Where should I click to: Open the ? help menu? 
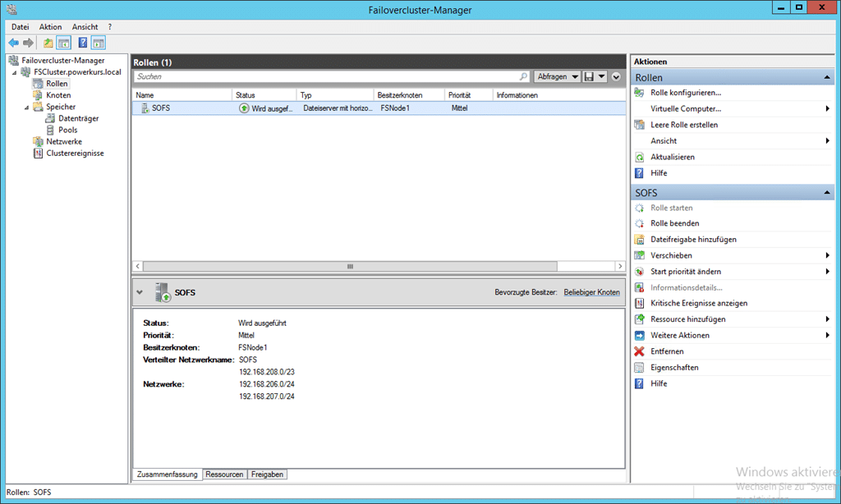point(110,27)
